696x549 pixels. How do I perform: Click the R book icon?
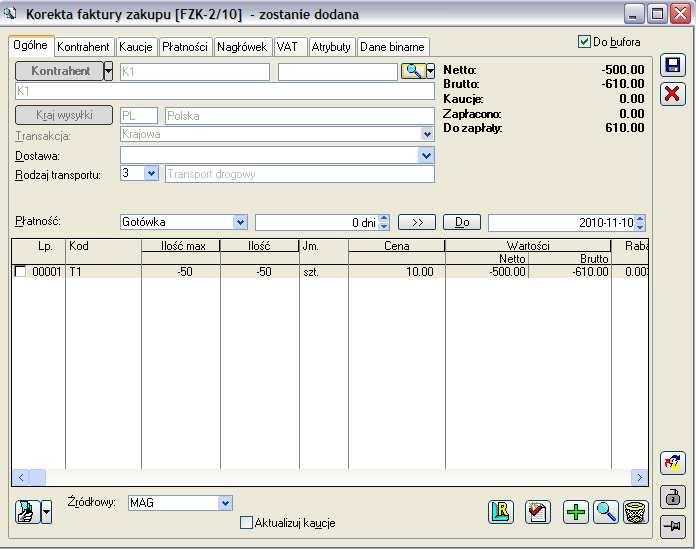(x=501, y=512)
